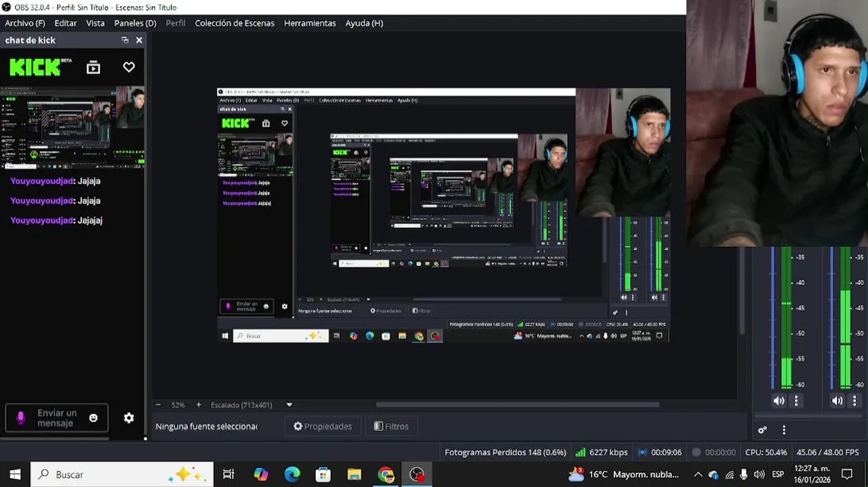
Task: Click the Filtros button
Action: [x=391, y=426]
